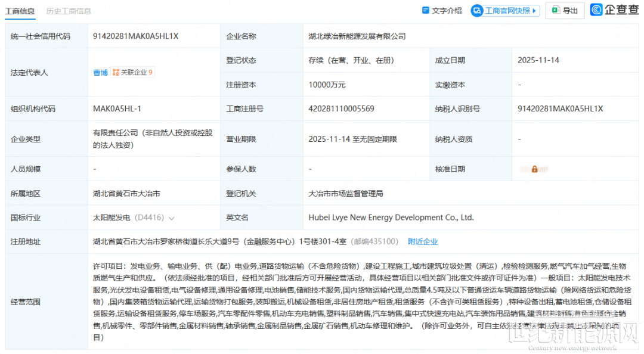The height and width of the screenshot is (354, 644).
Task: Open the 附近企业 link beside the address
Action: (423, 241)
